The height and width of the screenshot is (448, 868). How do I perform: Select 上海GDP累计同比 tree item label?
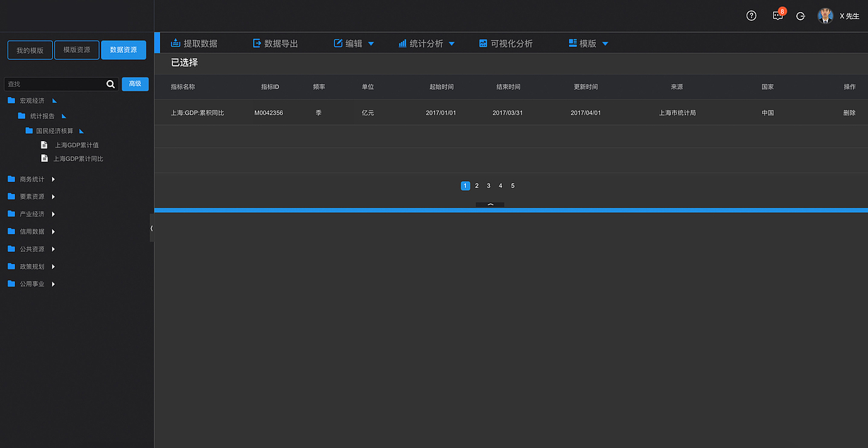coord(79,159)
